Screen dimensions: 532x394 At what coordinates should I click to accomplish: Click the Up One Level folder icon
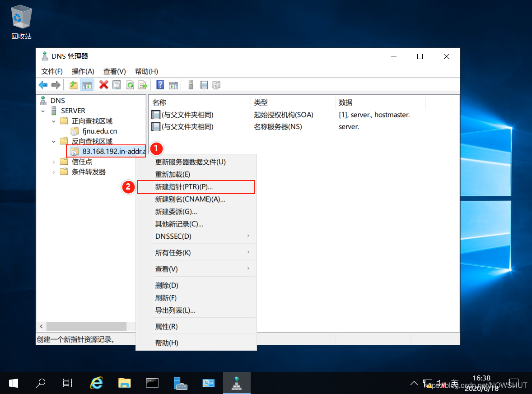tap(73, 85)
